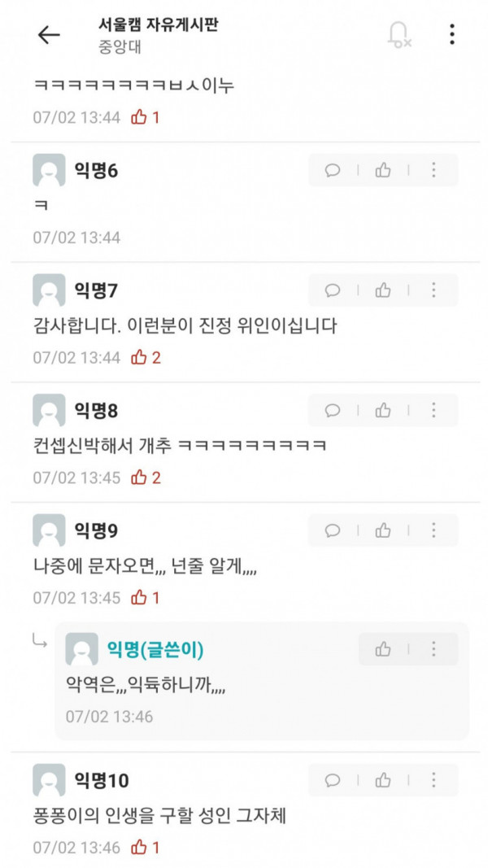This screenshot has height=868, width=488.
Task: Like 익명8's comment
Action: [383, 410]
